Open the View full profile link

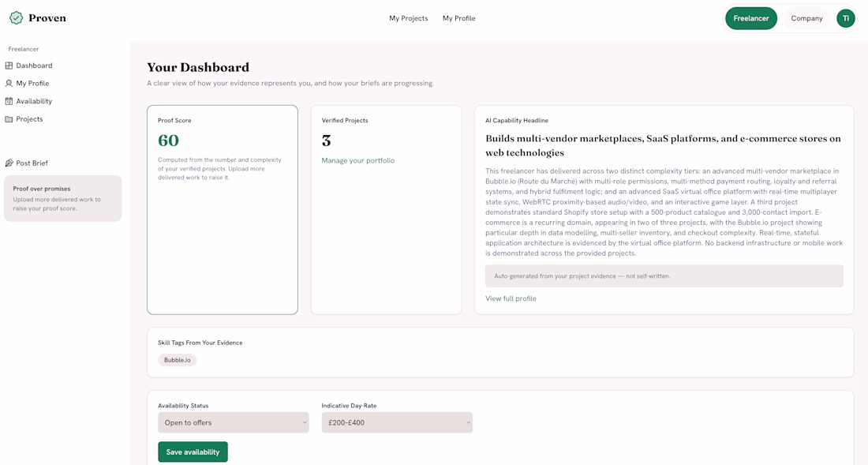coord(511,298)
